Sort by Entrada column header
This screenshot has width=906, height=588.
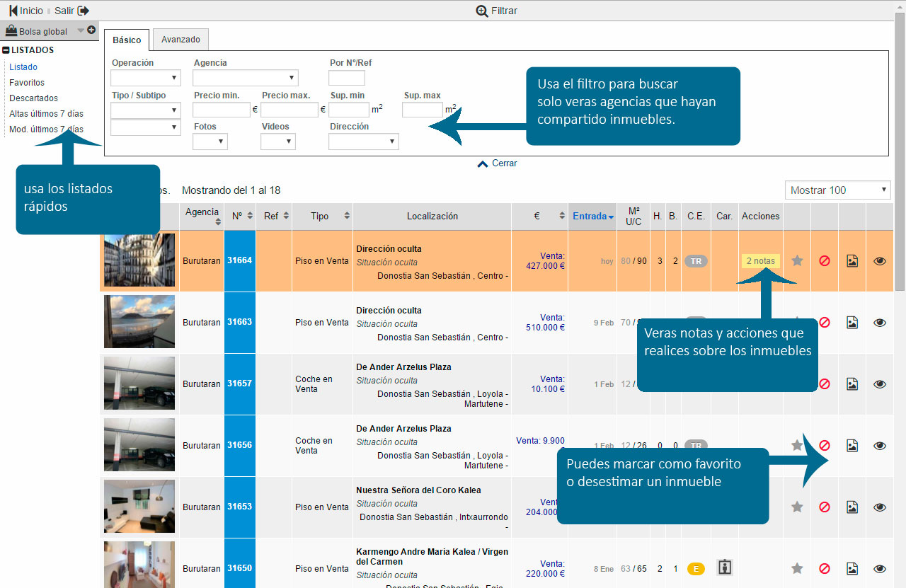click(593, 217)
